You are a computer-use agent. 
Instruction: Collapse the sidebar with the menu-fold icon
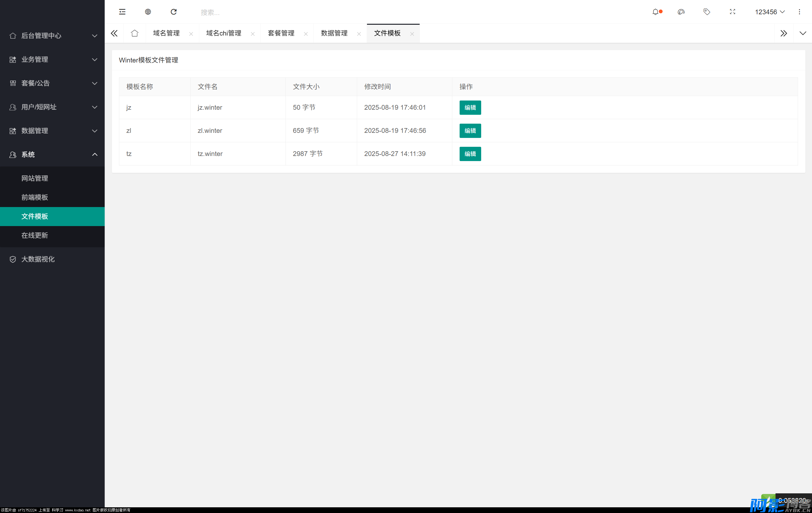pos(122,12)
